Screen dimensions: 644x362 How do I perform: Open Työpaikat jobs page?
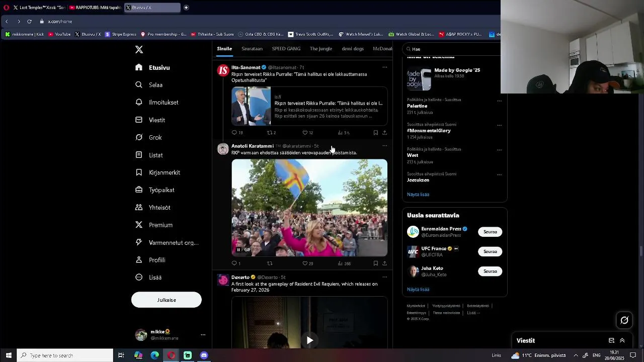pyautogui.click(x=155, y=190)
